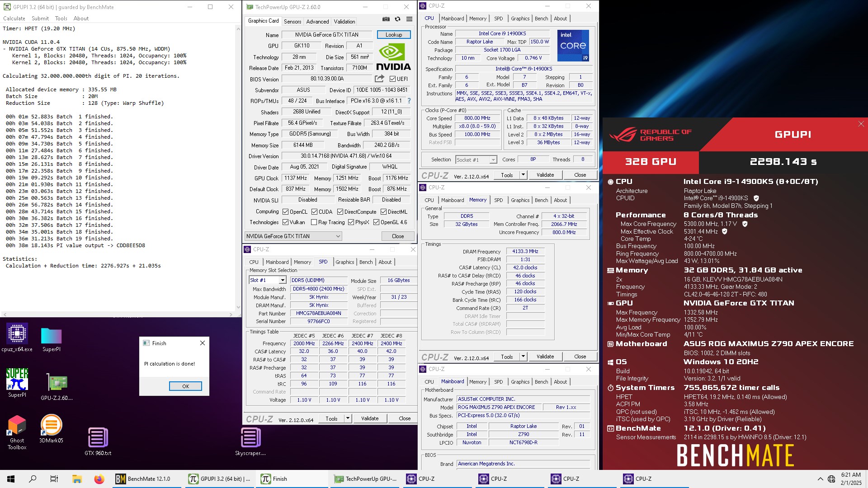
Task: Toggle the Ray Tracing checkbox
Action: 314,222
